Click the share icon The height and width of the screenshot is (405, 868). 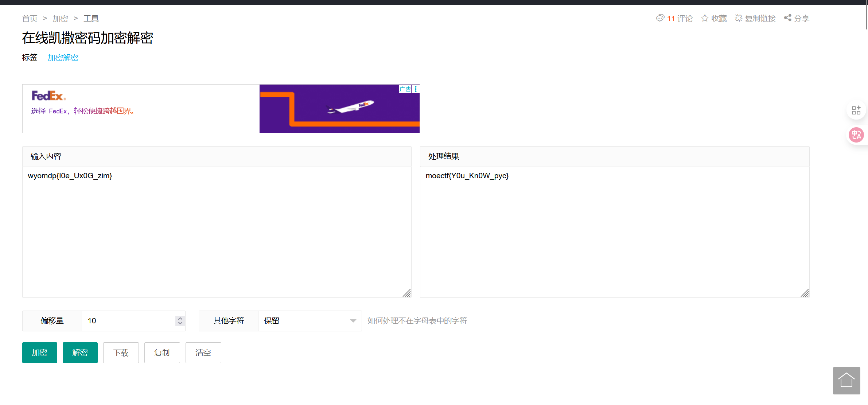(x=788, y=18)
